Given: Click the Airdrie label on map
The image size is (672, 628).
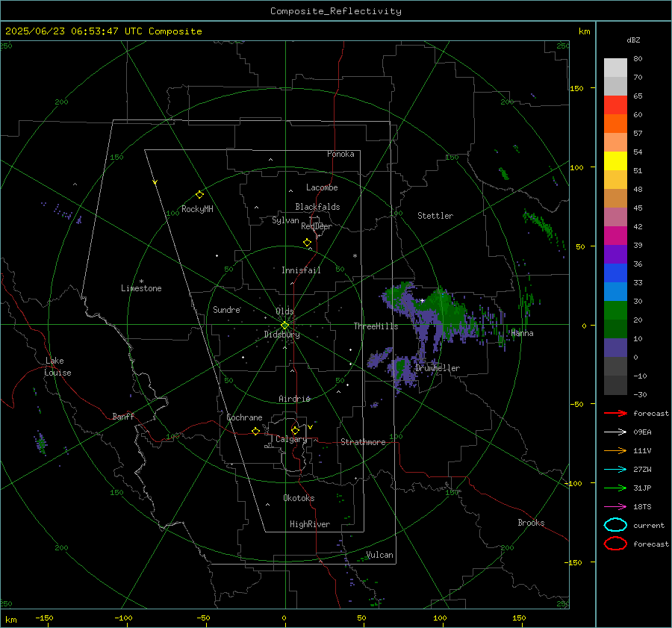Looking at the screenshot, I should (x=294, y=399).
